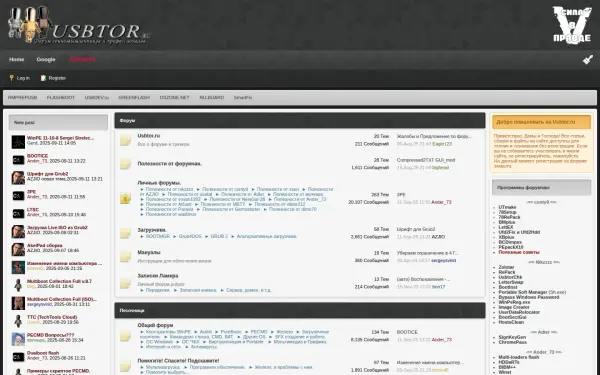The width and height of the screenshot is (600, 375).
Task: Open the FLASHBOOT partner link
Action: pos(61,98)
